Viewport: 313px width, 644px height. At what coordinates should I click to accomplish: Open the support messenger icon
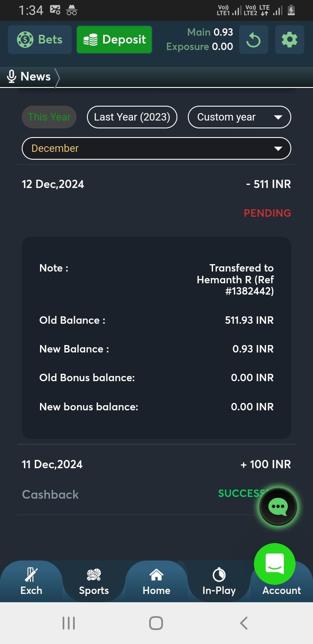[x=275, y=564]
